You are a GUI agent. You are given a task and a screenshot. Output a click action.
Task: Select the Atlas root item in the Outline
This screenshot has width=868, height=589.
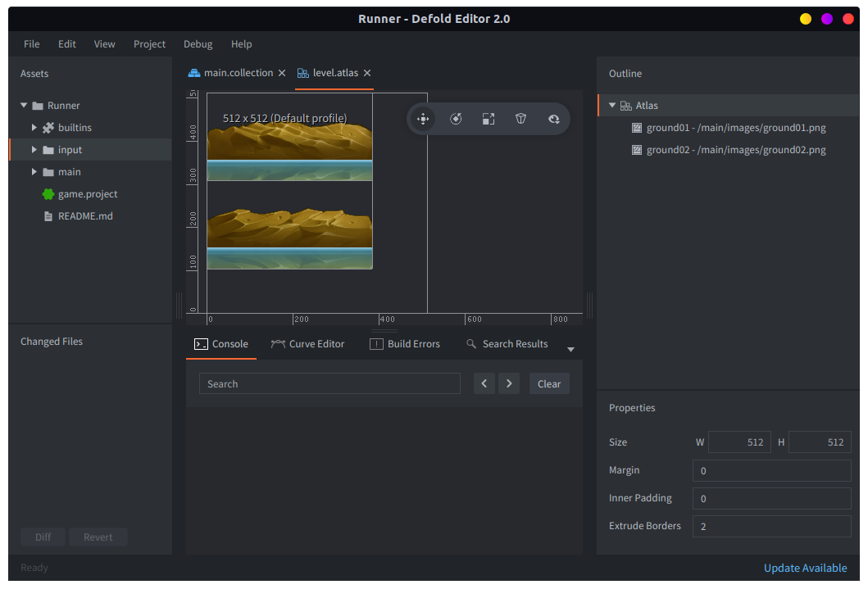(647, 105)
